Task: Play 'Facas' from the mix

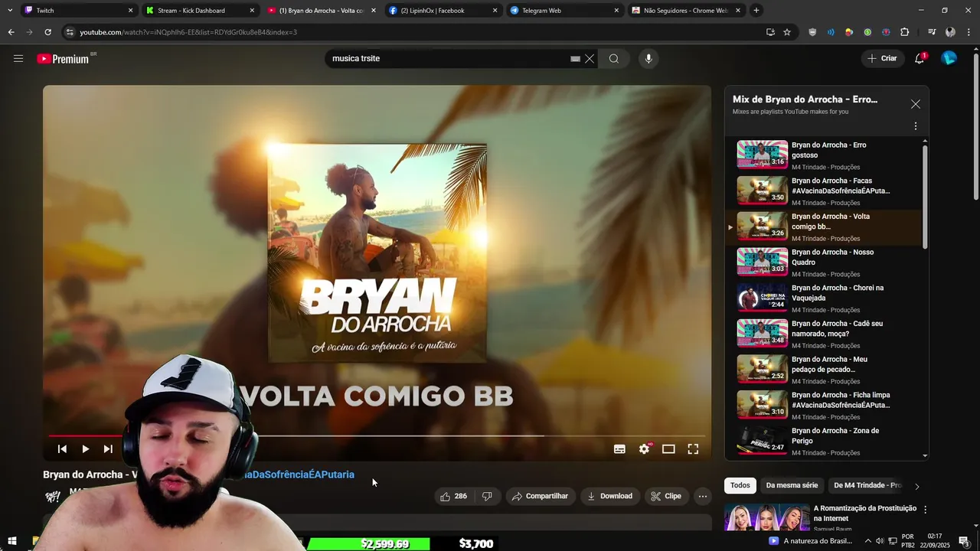Action: click(823, 191)
